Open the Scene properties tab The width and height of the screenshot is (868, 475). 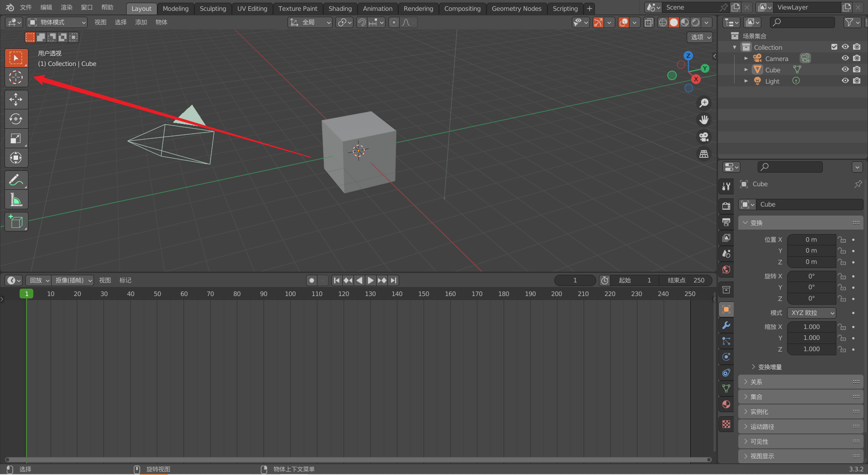[726, 254]
